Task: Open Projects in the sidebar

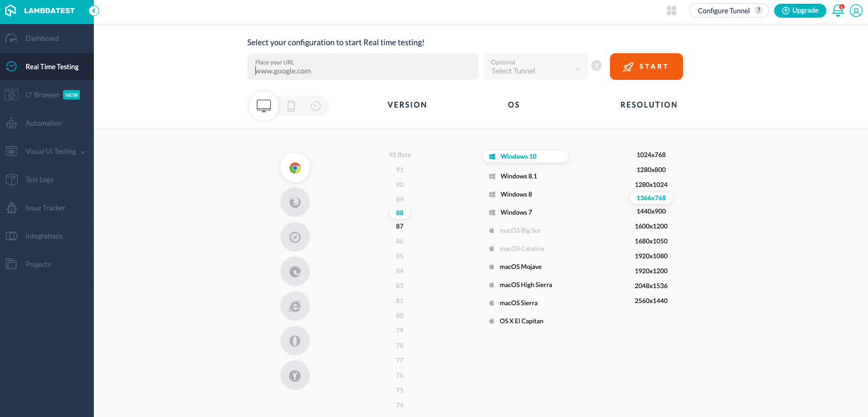Action: [x=47, y=264]
